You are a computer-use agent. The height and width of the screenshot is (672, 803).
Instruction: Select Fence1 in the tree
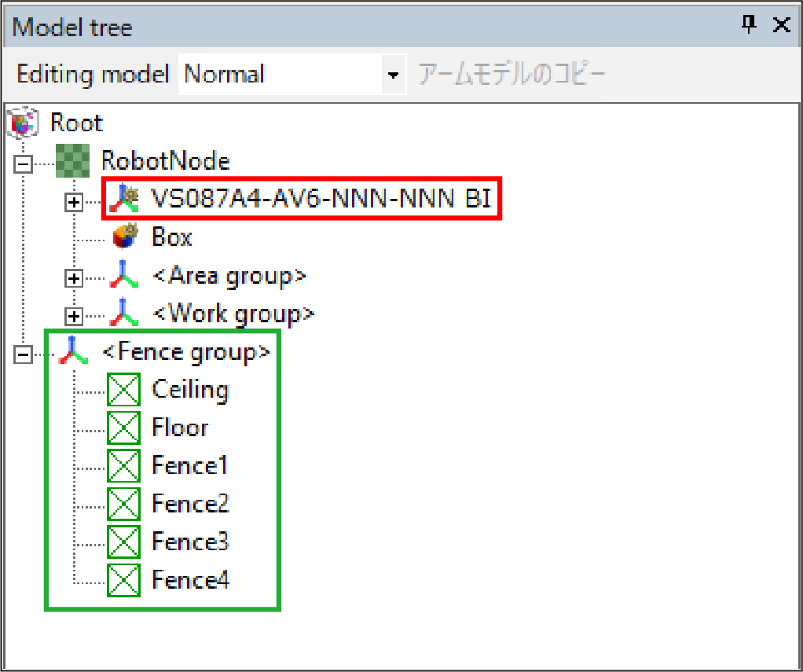coord(189,466)
